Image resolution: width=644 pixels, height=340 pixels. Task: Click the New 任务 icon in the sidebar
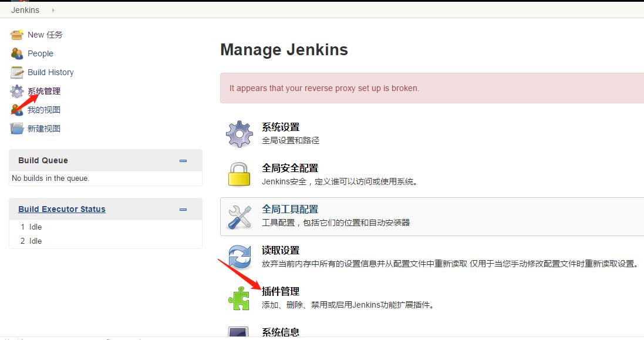[16, 34]
